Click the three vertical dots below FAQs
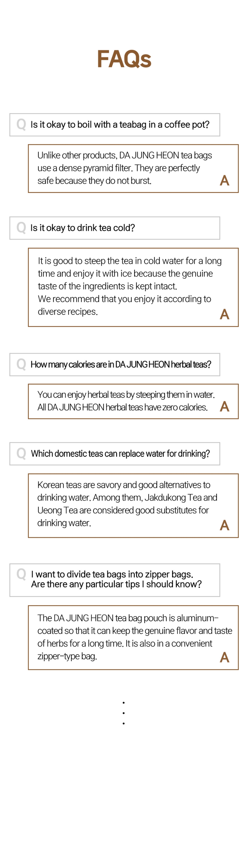The image size is (249, 868). (124, 713)
